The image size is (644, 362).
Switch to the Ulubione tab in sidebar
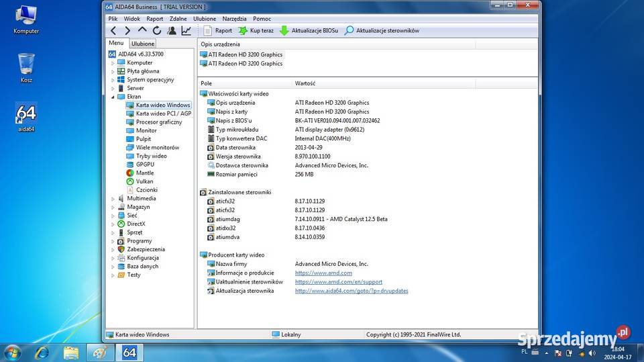coord(143,44)
